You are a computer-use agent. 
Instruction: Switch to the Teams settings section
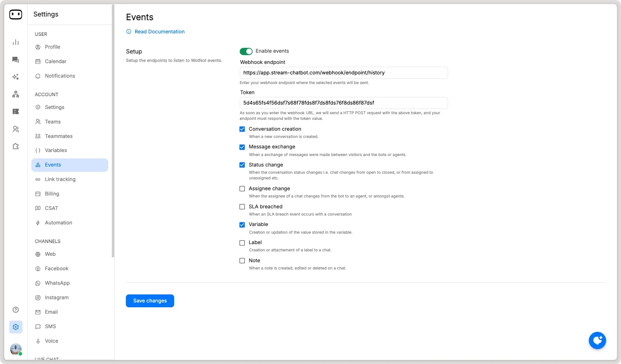pos(52,121)
